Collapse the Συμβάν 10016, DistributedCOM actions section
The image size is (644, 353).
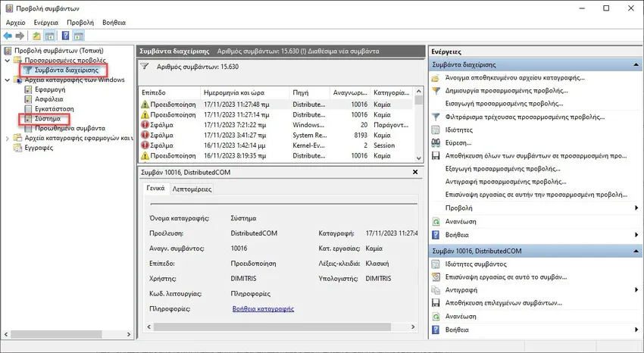click(x=636, y=251)
